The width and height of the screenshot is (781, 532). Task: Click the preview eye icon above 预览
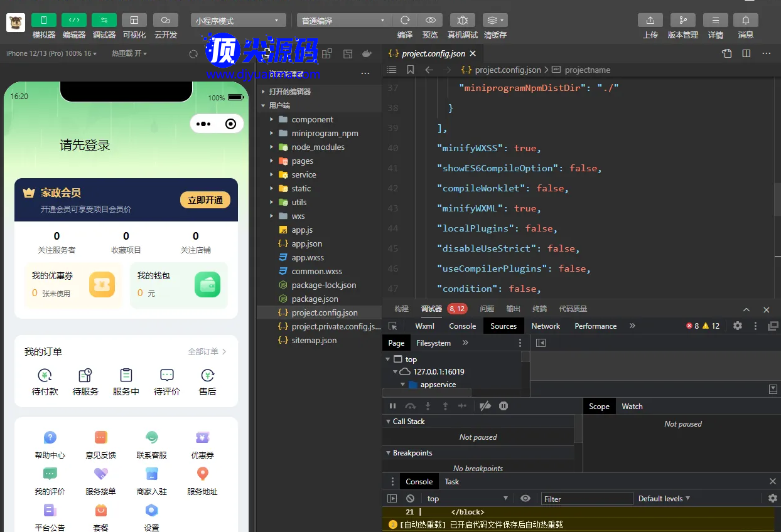coord(430,20)
